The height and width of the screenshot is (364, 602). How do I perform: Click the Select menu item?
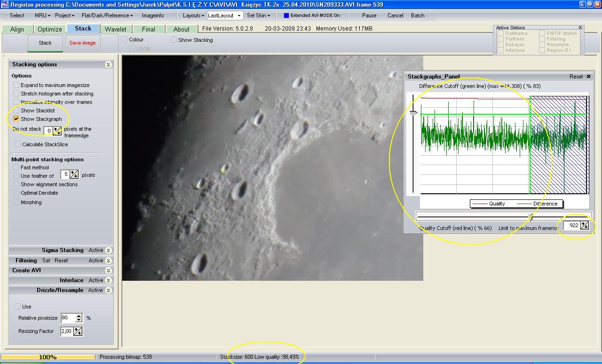tap(17, 16)
